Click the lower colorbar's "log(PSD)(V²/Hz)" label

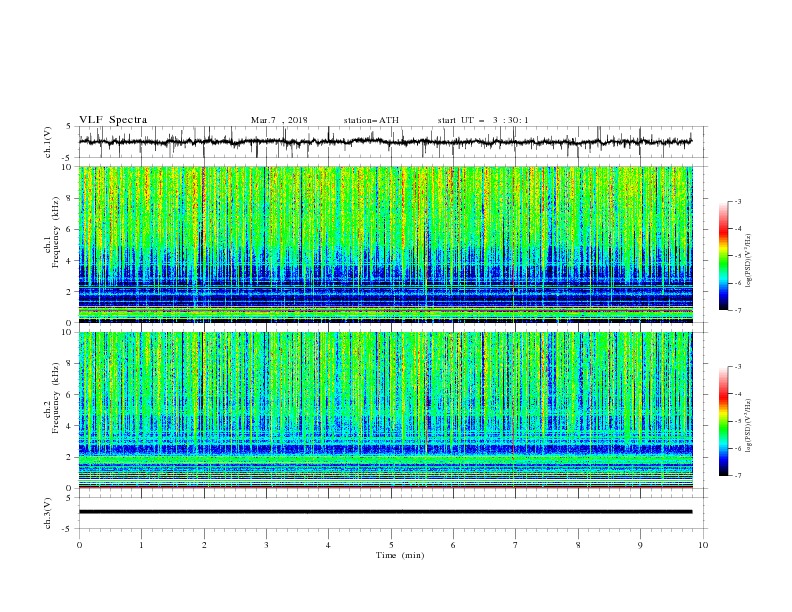coord(748,426)
